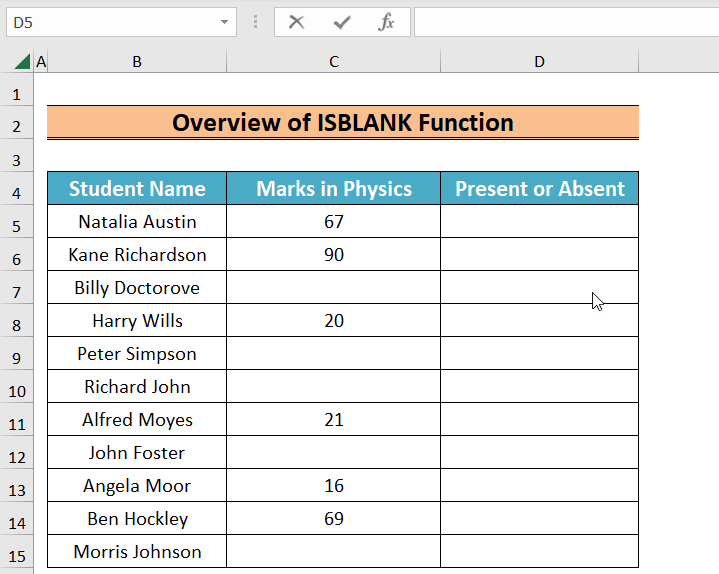Image resolution: width=719 pixels, height=574 pixels.
Task: Expand the Name Box dropdown arrow
Action: pos(223,22)
